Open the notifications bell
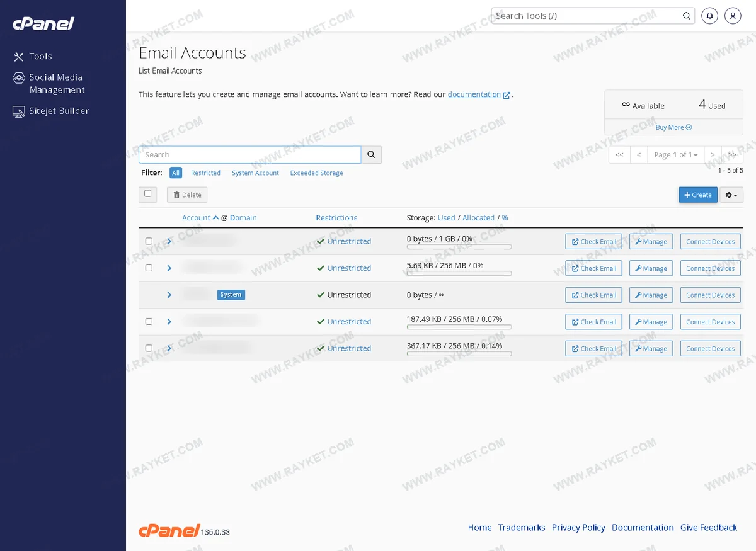The image size is (756, 551). pos(710,16)
